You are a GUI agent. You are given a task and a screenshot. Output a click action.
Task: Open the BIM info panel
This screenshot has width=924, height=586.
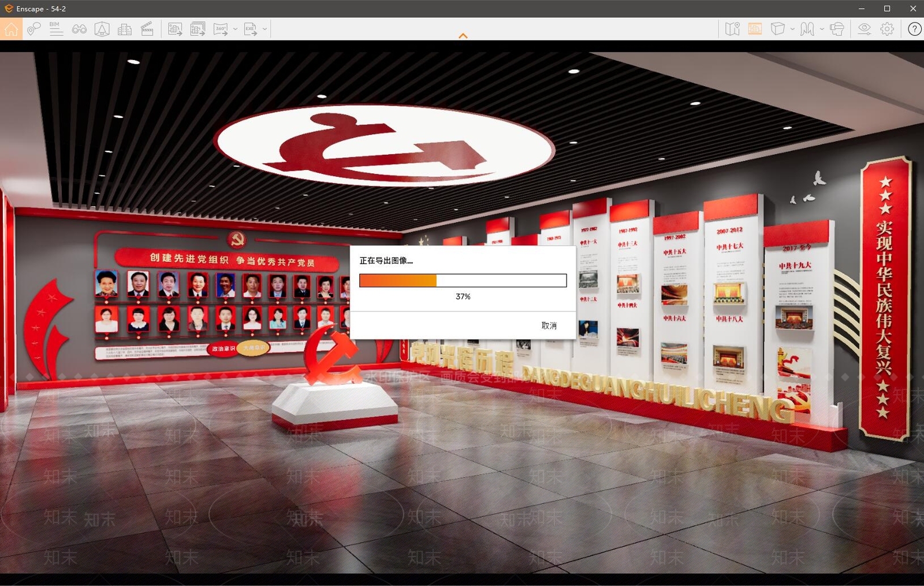coord(56,29)
